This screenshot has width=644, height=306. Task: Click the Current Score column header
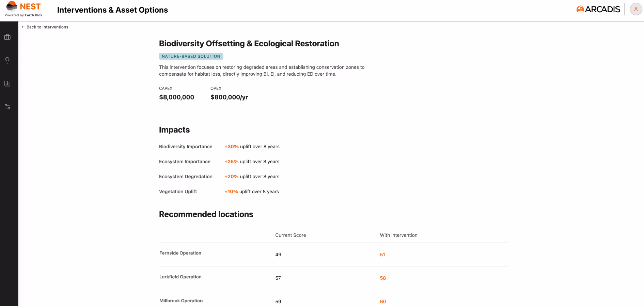click(x=290, y=235)
